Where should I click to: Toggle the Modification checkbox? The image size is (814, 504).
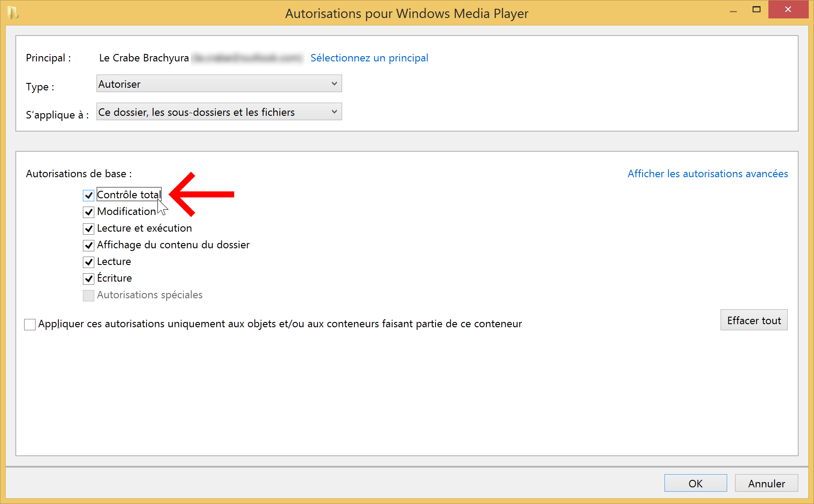tap(89, 212)
